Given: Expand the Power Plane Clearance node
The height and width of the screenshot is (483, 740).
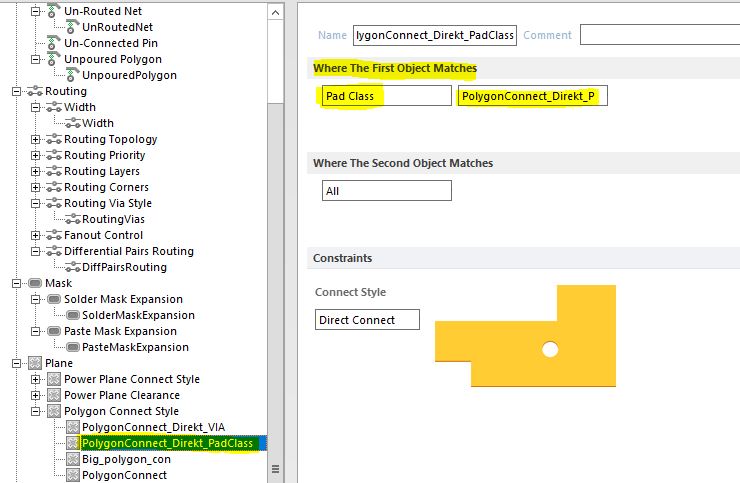Looking at the screenshot, I should [x=35, y=395].
